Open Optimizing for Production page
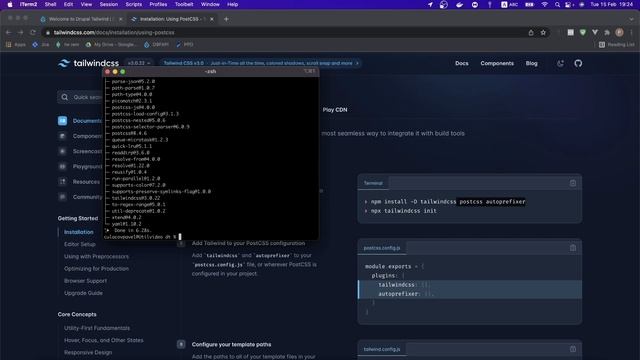 pyautogui.click(x=96, y=269)
